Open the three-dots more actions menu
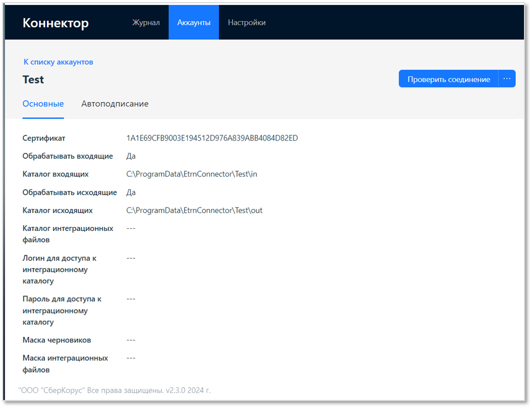This screenshot has height=408, width=532. [x=507, y=79]
